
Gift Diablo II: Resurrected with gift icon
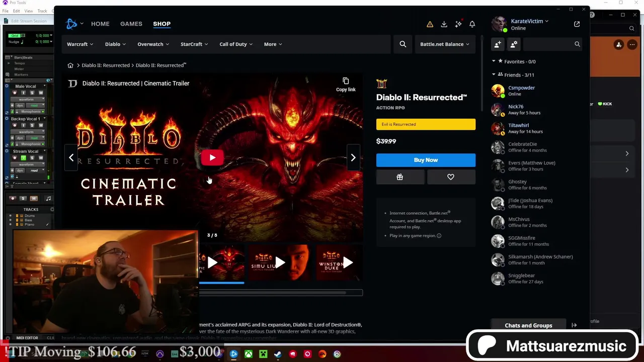pos(399,177)
